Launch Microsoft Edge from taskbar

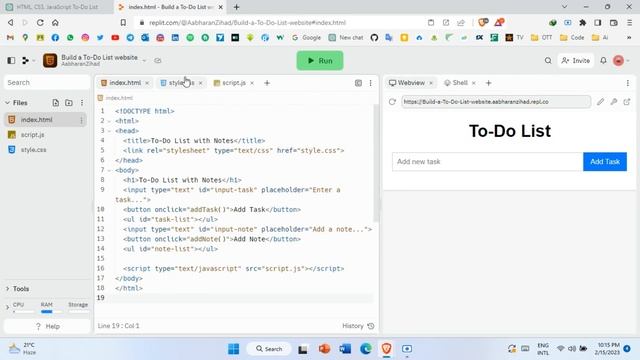(x=366, y=349)
